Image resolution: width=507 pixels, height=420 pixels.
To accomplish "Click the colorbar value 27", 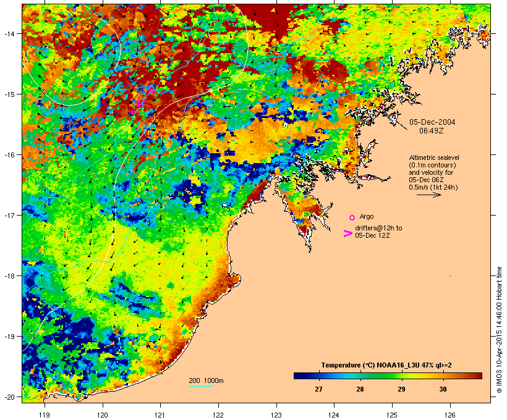I will click(318, 389).
